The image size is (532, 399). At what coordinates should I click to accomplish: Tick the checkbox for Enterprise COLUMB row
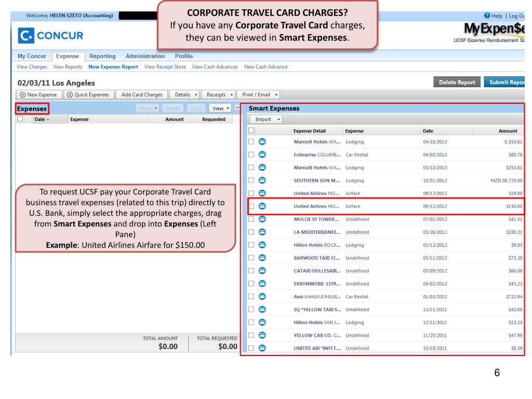coord(251,155)
